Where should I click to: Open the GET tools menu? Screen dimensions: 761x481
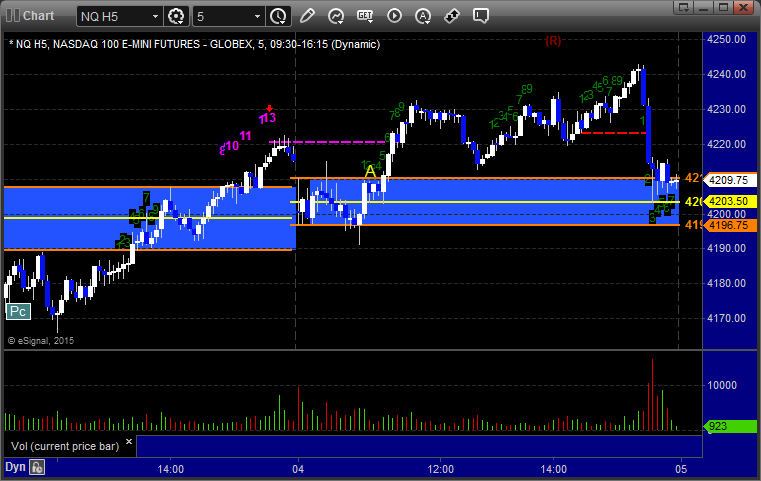365,16
